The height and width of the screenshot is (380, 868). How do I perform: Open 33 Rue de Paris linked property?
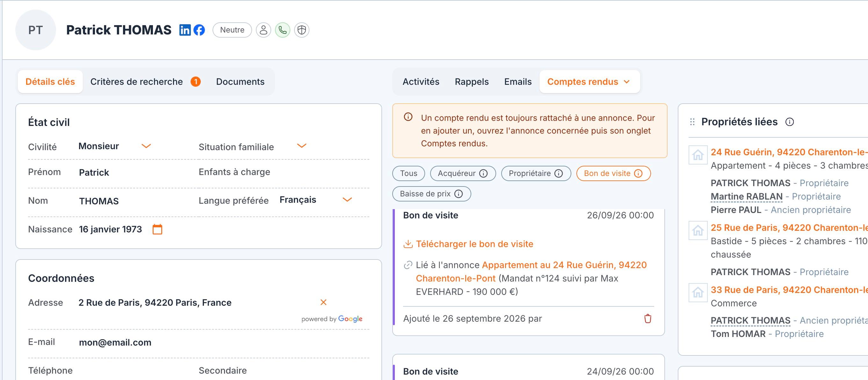pos(789,290)
